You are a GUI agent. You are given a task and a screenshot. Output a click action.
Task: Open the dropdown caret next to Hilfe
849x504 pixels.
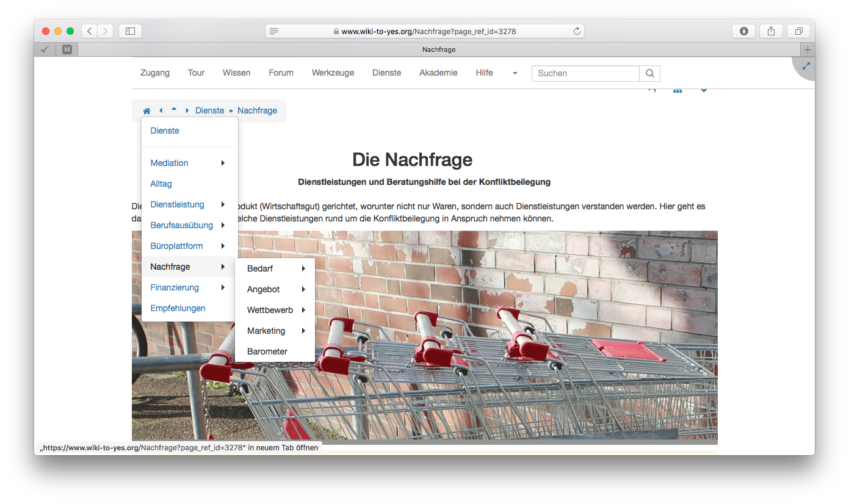[x=515, y=73]
